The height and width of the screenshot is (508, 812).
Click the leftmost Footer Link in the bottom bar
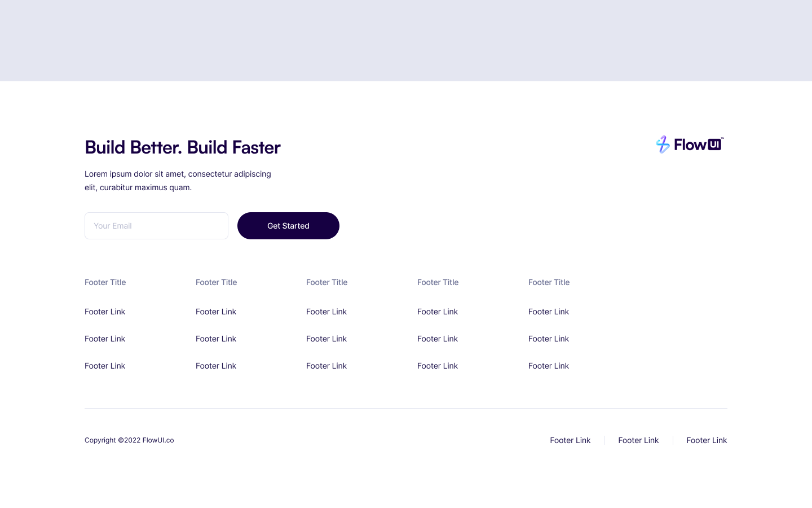coord(570,440)
